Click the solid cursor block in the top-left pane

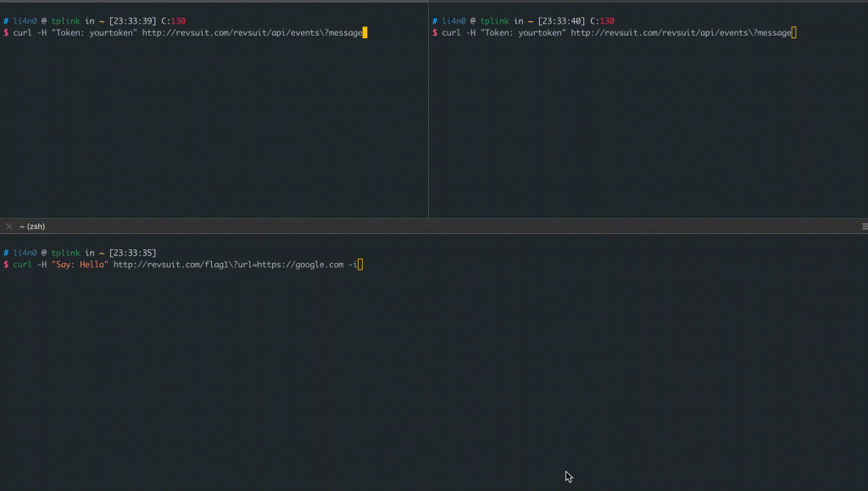(364, 33)
